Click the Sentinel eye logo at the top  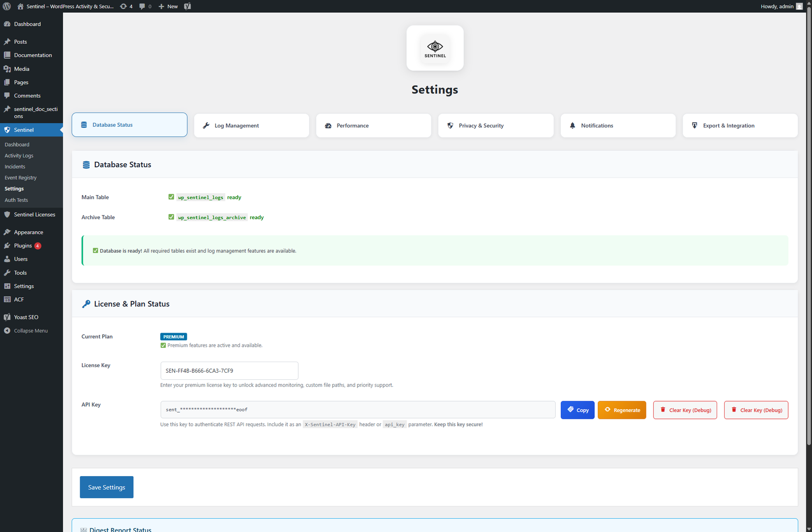click(x=435, y=48)
